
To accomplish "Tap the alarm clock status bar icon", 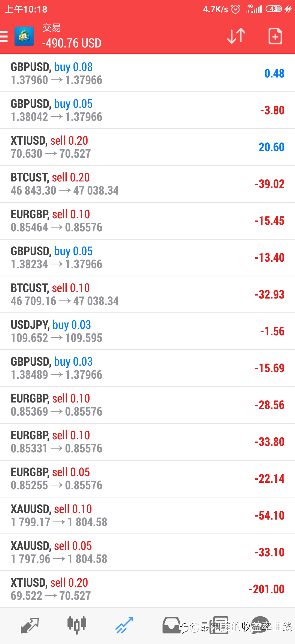I will 235,9.
